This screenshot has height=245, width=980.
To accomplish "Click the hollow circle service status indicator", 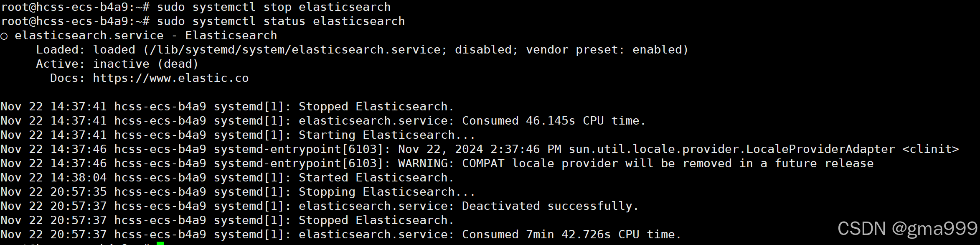I will (x=4, y=36).
